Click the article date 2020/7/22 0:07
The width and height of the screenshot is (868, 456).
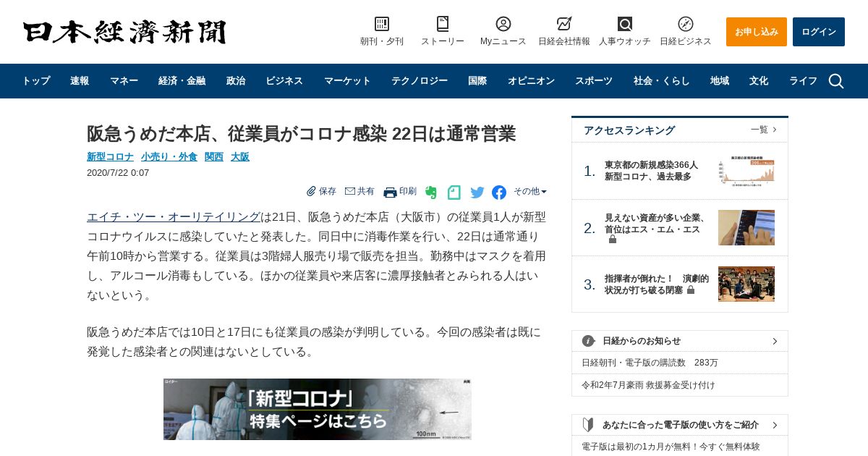tap(118, 173)
